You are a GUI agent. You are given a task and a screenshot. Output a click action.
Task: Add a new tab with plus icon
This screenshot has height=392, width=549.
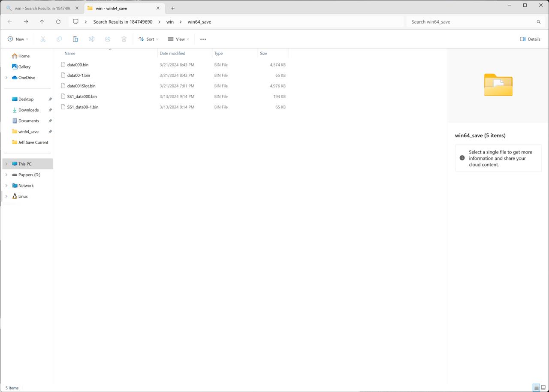coord(172,8)
